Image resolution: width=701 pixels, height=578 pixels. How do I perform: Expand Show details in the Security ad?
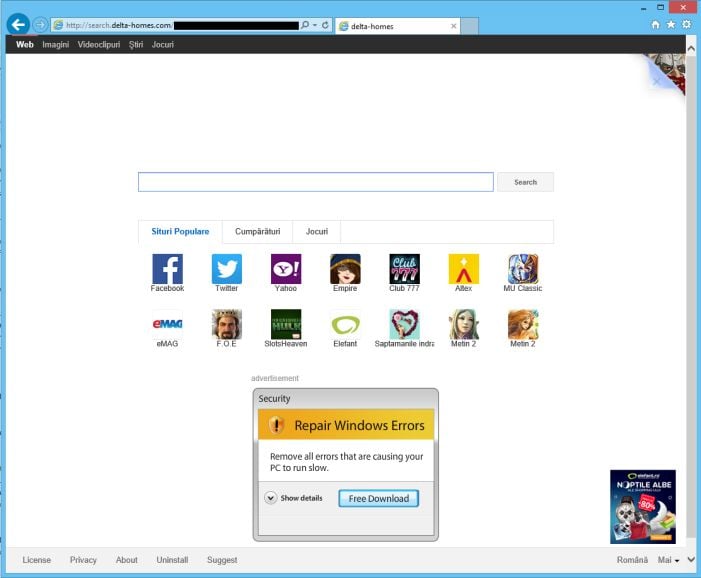[x=293, y=498]
